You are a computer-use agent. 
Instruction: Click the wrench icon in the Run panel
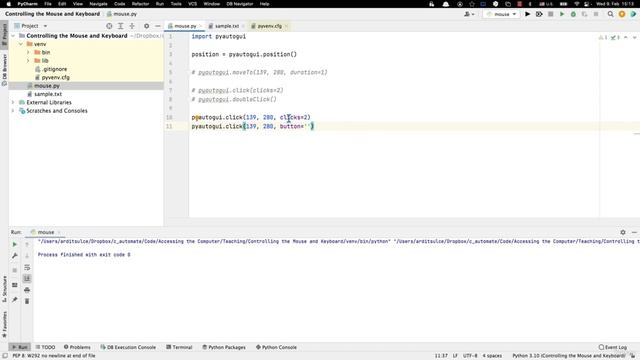(15, 256)
